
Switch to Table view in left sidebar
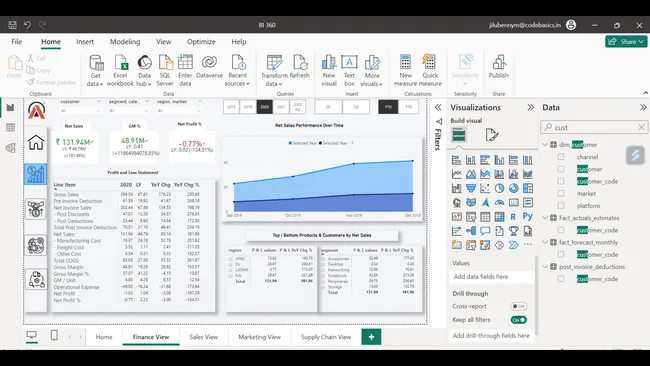[10, 128]
